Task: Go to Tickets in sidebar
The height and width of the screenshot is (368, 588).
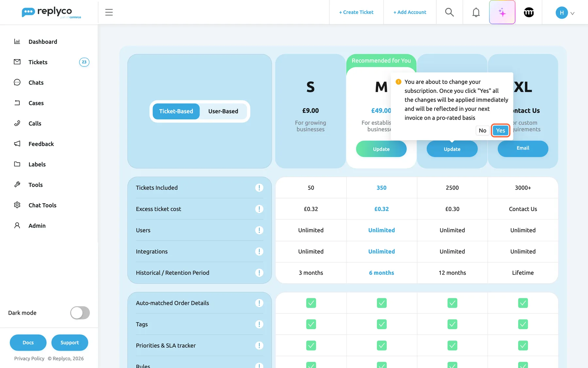Action: pyautogui.click(x=38, y=62)
